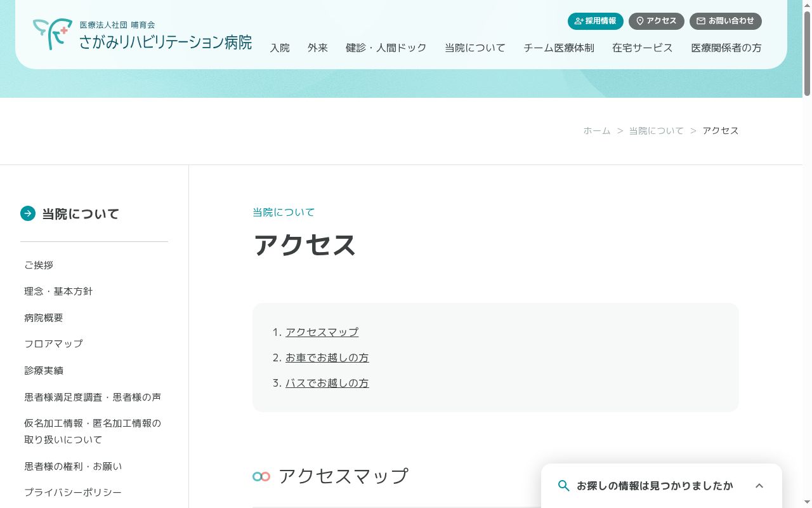
Task: Open the 在宅サービス menu
Action: pos(643,48)
